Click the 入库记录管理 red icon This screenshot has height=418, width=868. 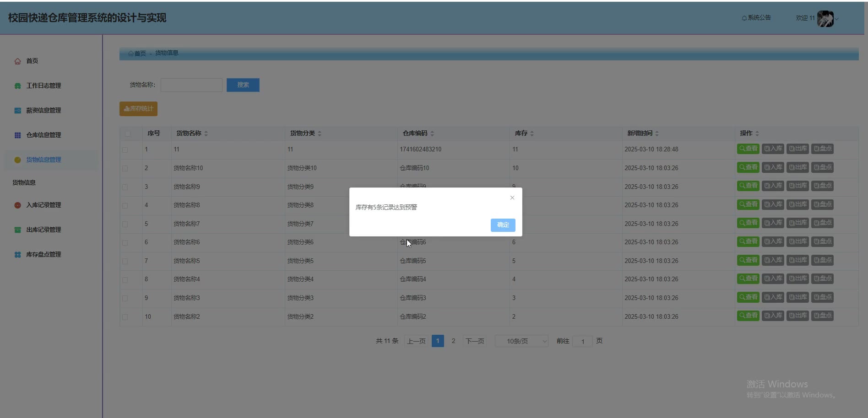(17, 205)
